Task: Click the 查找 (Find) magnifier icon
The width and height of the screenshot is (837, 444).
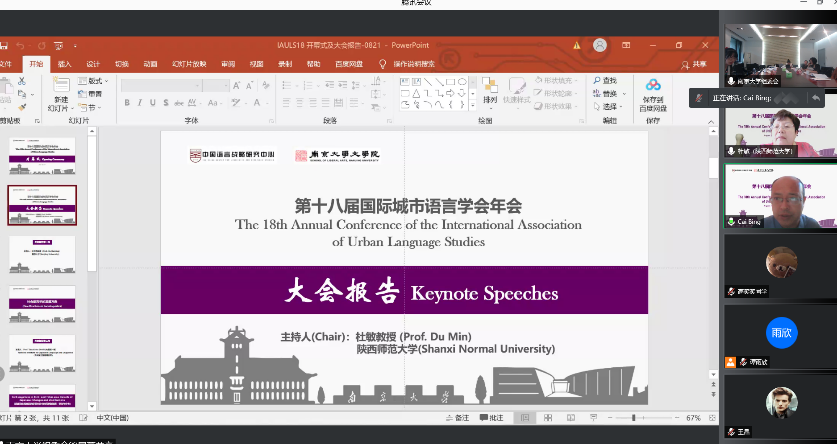Action: click(x=597, y=80)
